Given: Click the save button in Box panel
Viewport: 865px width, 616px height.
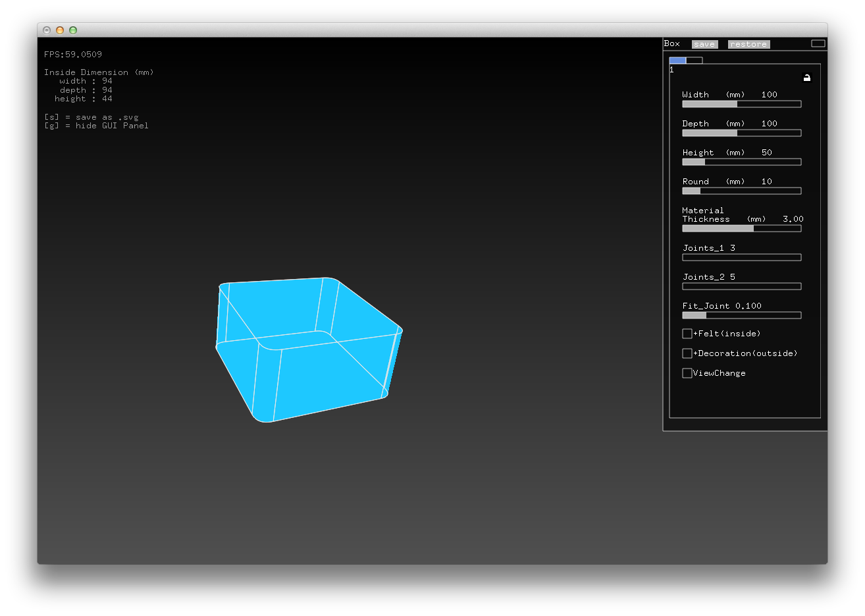Looking at the screenshot, I should tap(704, 44).
